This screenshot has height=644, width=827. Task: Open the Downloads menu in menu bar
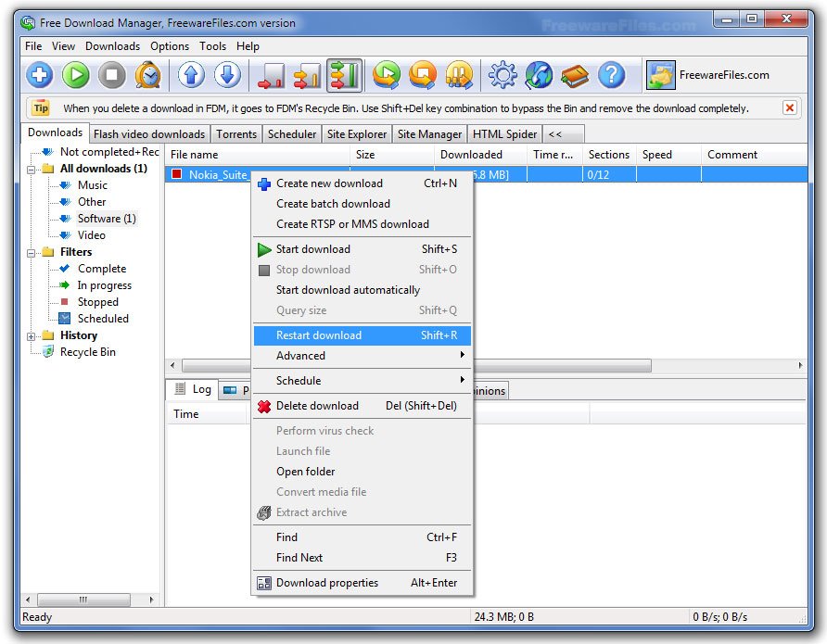tap(113, 46)
